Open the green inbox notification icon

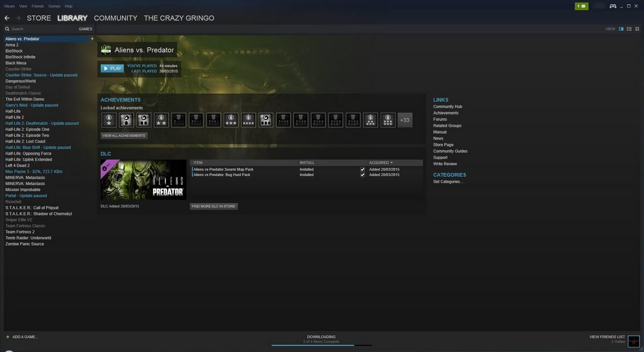pos(581,6)
